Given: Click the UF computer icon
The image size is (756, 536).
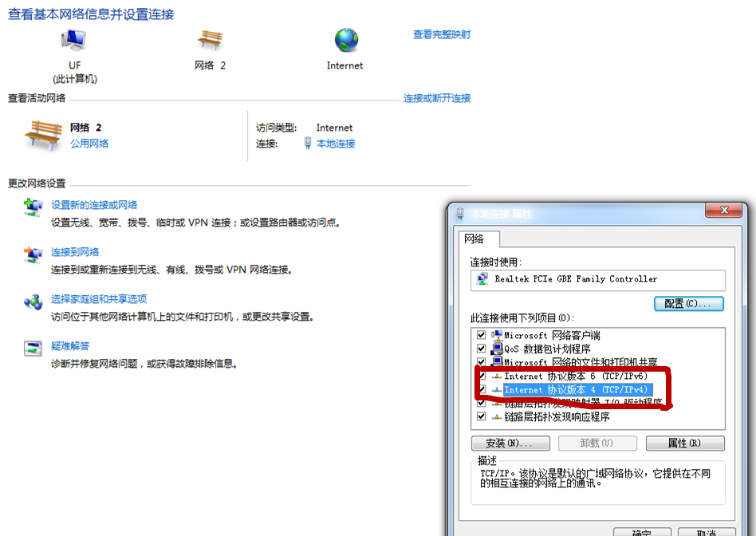Looking at the screenshot, I should click(x=73, y=41).
